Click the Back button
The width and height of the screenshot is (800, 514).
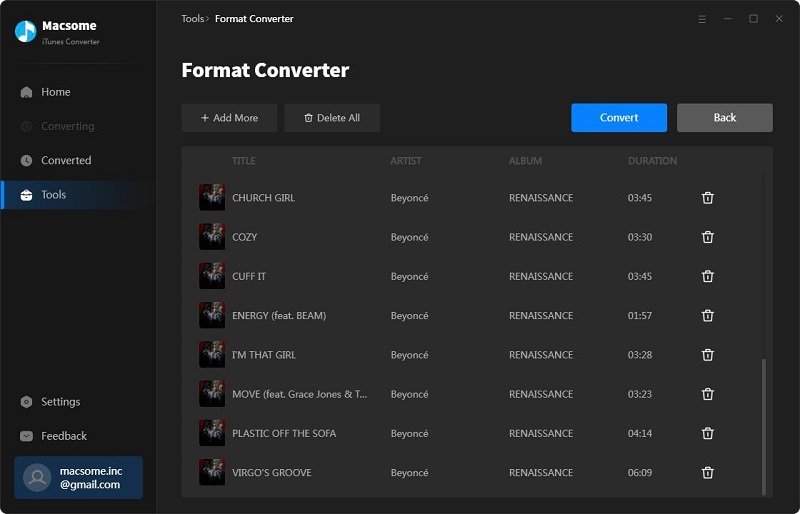coord(725,118)
